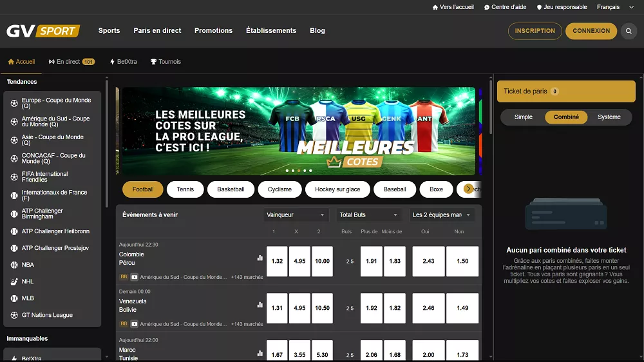Expand the Ticket de paris header
The height and width of the screenshot is (362, 644).
click(x=566, y=91)
